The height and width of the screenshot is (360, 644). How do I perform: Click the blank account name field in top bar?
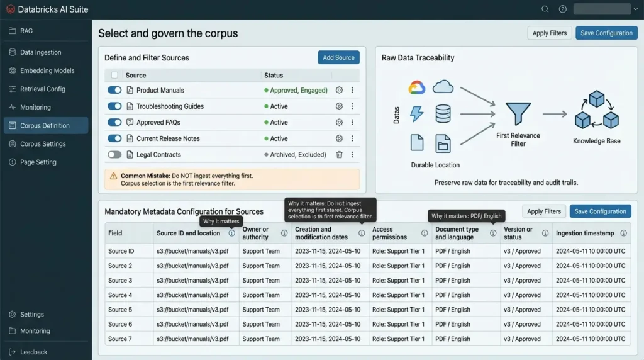coord(602,9)
